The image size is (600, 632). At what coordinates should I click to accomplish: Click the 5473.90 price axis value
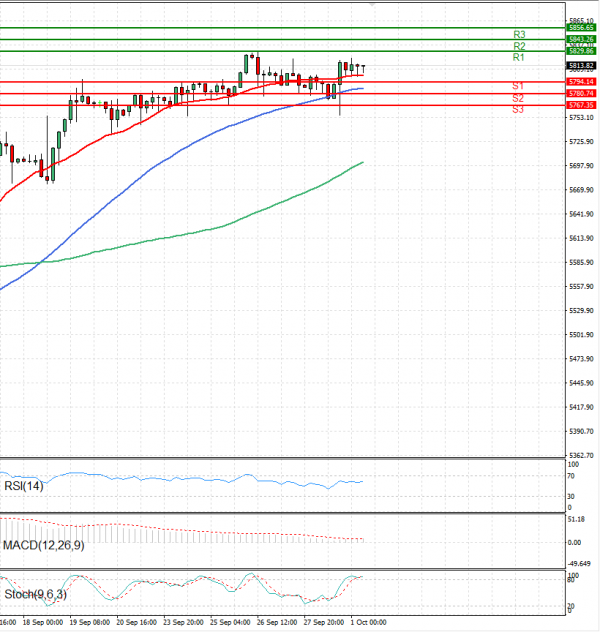[581, 359]
